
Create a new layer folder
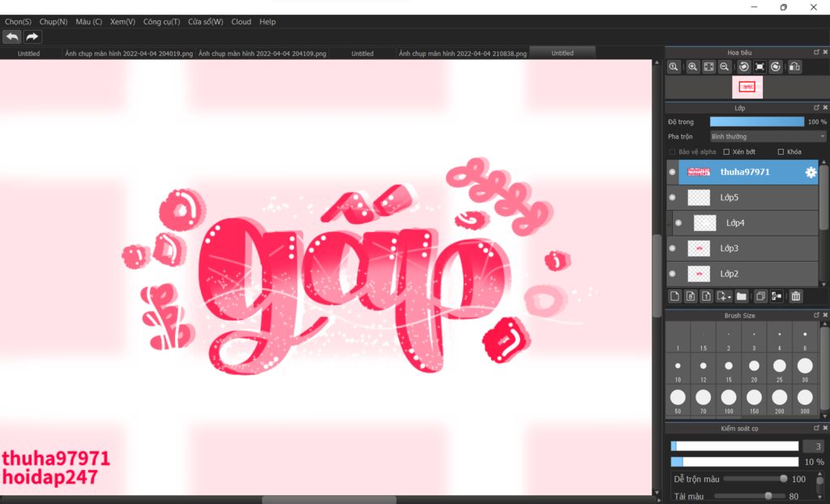(742, 297)
